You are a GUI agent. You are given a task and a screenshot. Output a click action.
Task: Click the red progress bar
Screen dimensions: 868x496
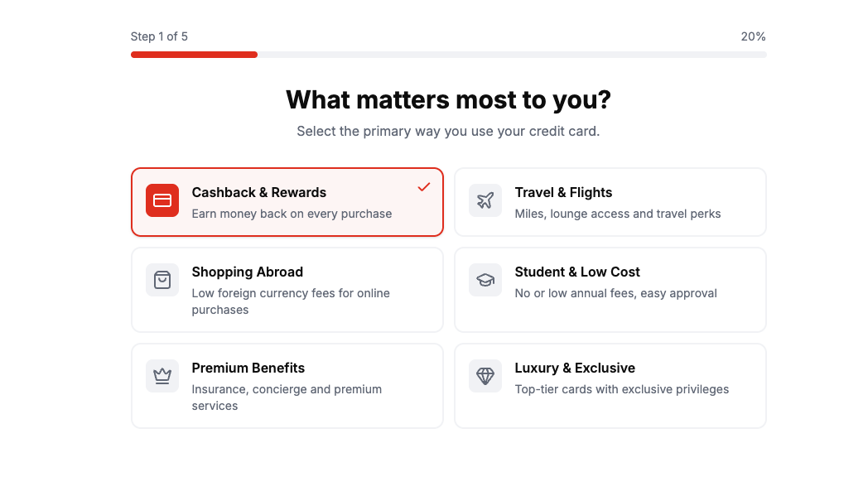tap(194, 54)
